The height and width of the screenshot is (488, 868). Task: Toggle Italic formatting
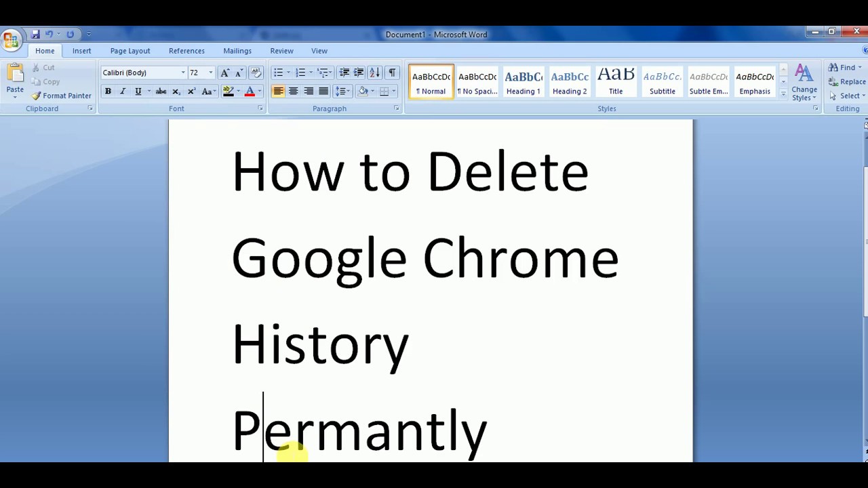point(123,91)
